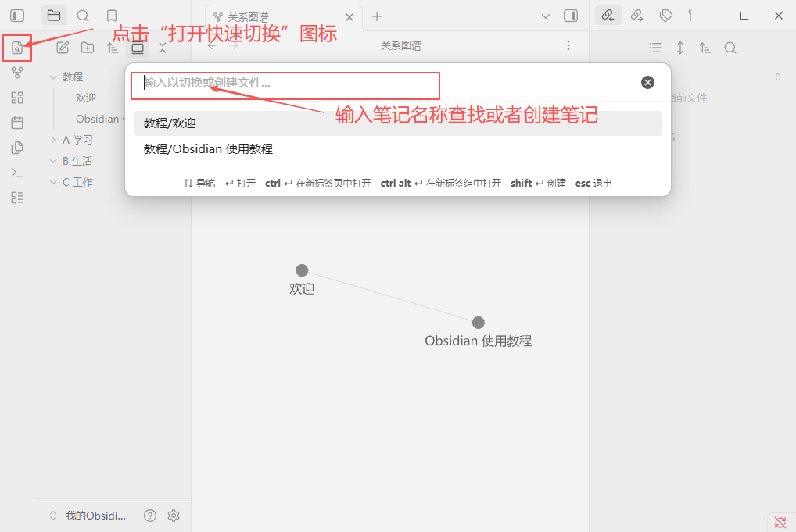
Task: Open the file explorer tab
Action: (54, 16)
